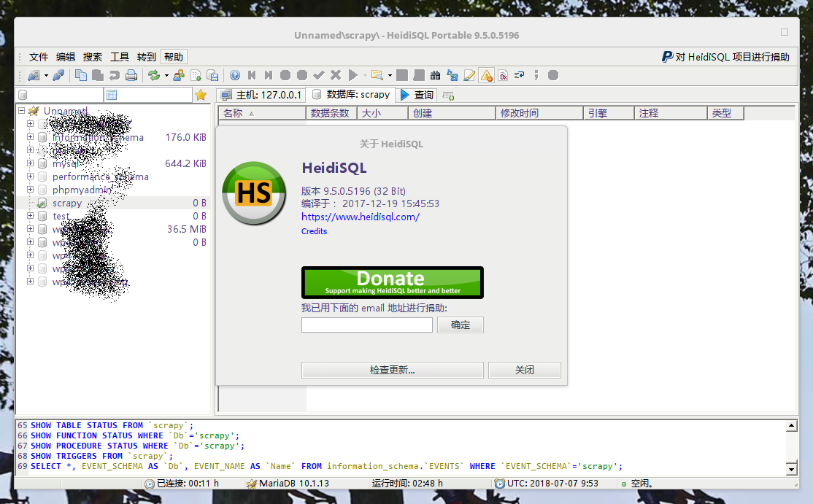Click the paste toolbar icon
This screenshot has width=813, height=504.
[98, 76]
